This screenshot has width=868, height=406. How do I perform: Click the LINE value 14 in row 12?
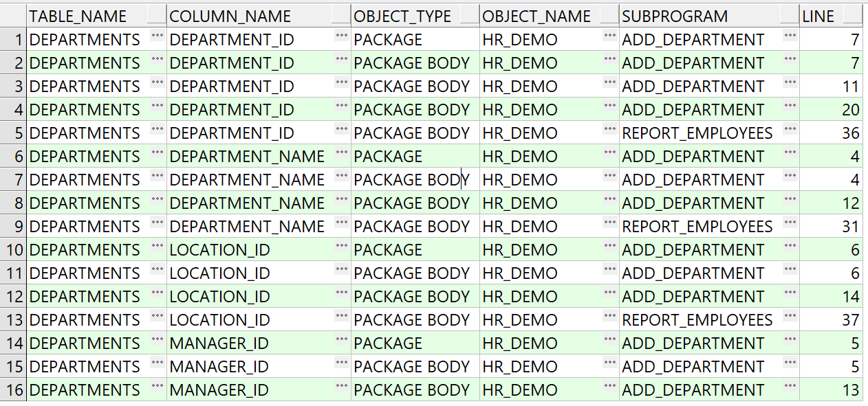pos(851,297)
